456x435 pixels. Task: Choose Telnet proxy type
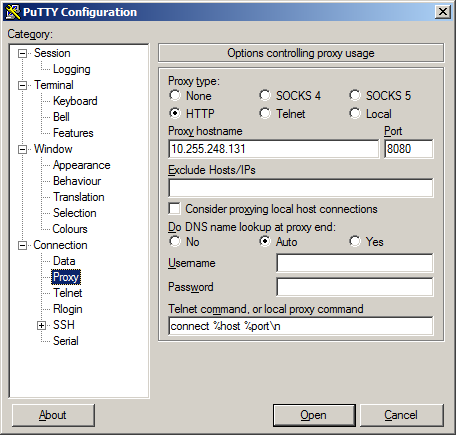point(265,114)
